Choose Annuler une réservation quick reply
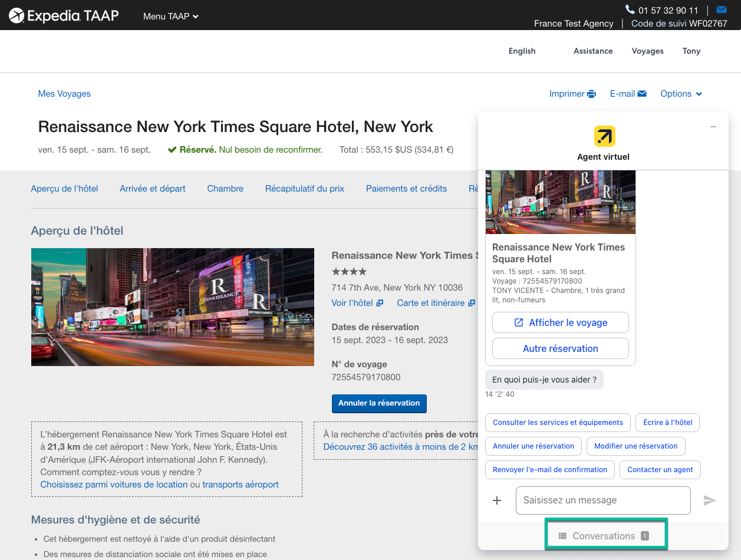 tap(533, 446)
